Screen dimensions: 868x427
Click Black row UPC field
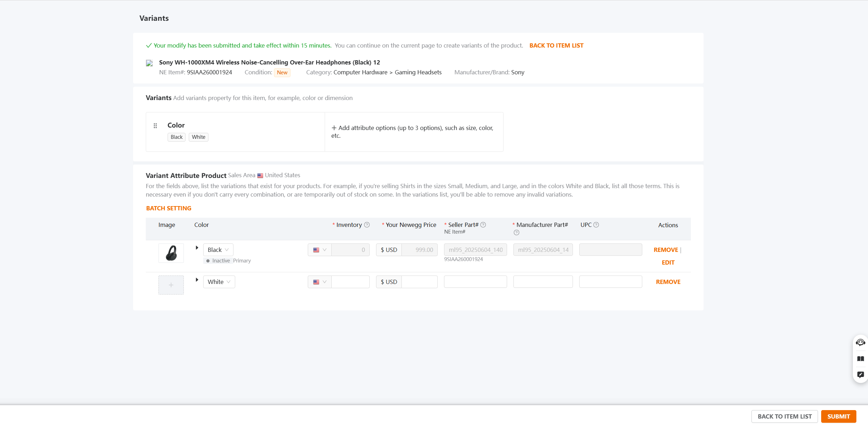pos(611,250)
